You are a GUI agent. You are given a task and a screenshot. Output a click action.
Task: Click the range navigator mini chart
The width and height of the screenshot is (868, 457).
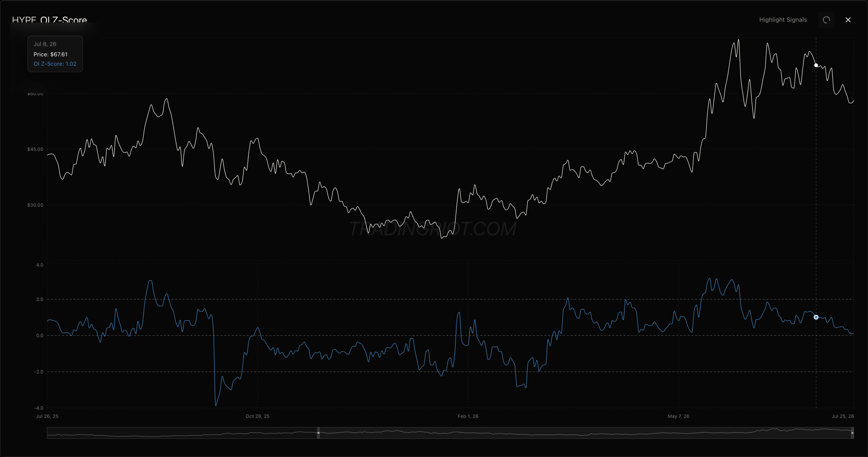(450, 433)
